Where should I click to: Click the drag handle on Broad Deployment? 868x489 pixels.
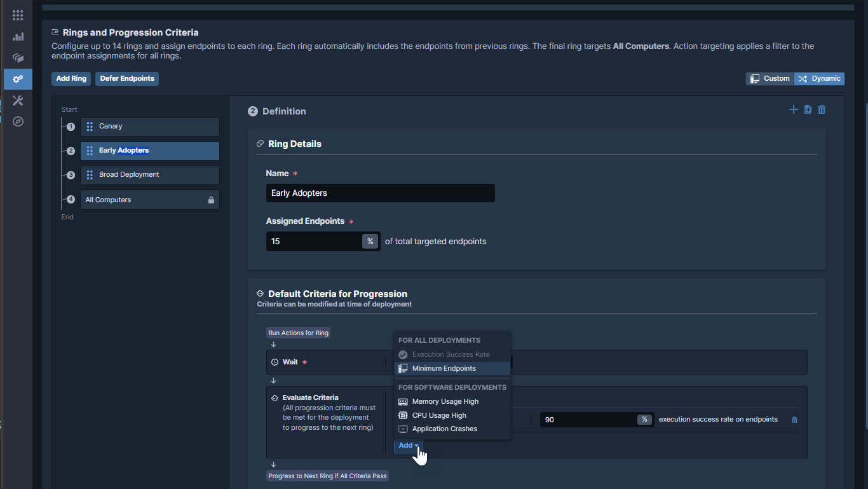click(90, 175)
